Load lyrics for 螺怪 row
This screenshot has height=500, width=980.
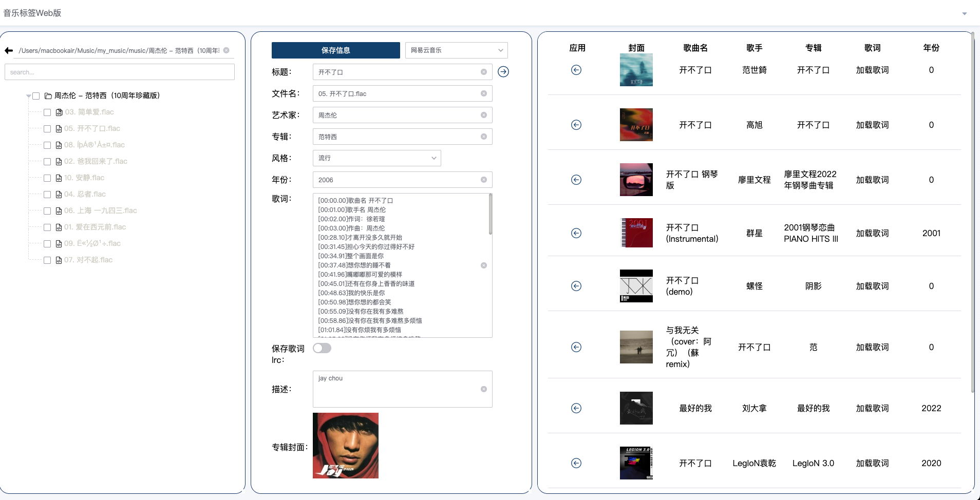[872, 286]
